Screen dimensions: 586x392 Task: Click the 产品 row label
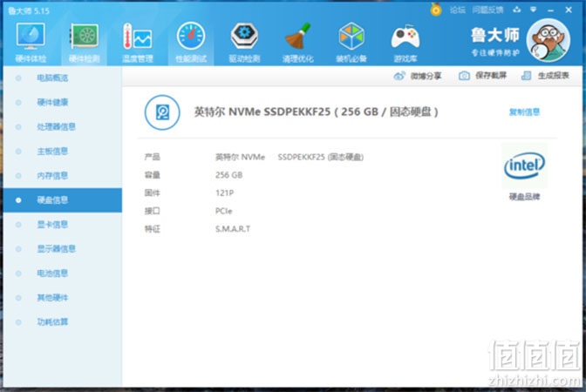pyautogui.click(x=152, y=157)
